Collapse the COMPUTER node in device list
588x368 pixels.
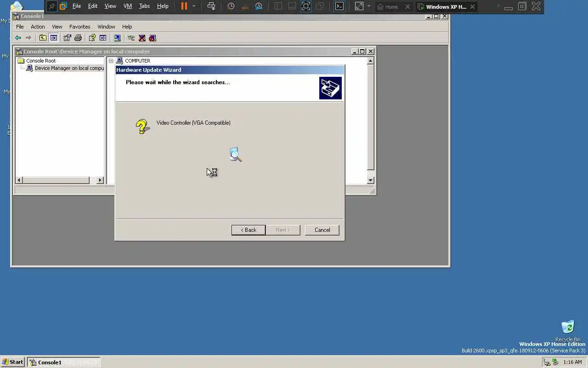click(x=111, y=61)
